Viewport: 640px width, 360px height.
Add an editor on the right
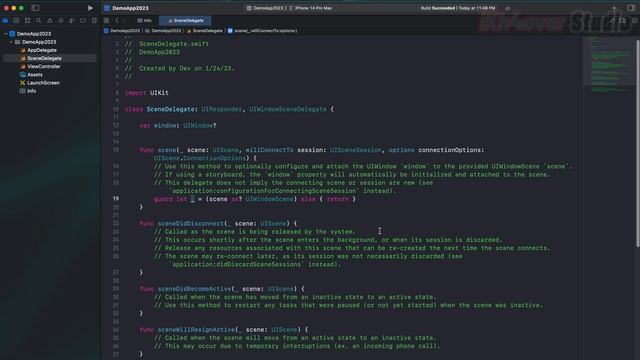(634, 20)
